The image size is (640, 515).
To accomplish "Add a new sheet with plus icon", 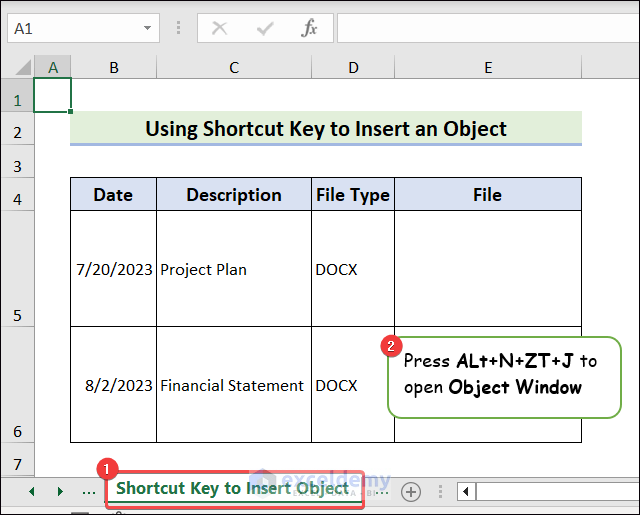I will (x=411, y=491).
